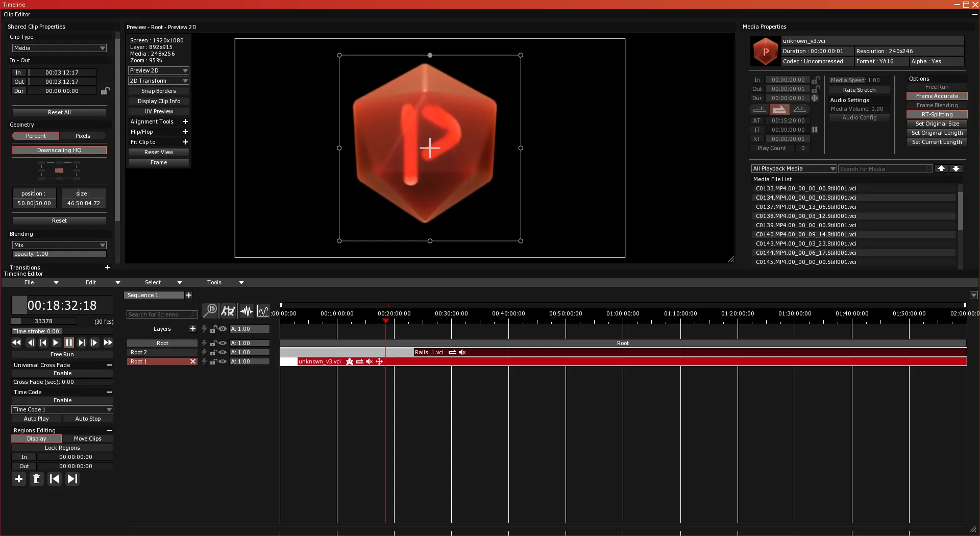Click the snowflake freeze icon beside Dur

[815, 98]
